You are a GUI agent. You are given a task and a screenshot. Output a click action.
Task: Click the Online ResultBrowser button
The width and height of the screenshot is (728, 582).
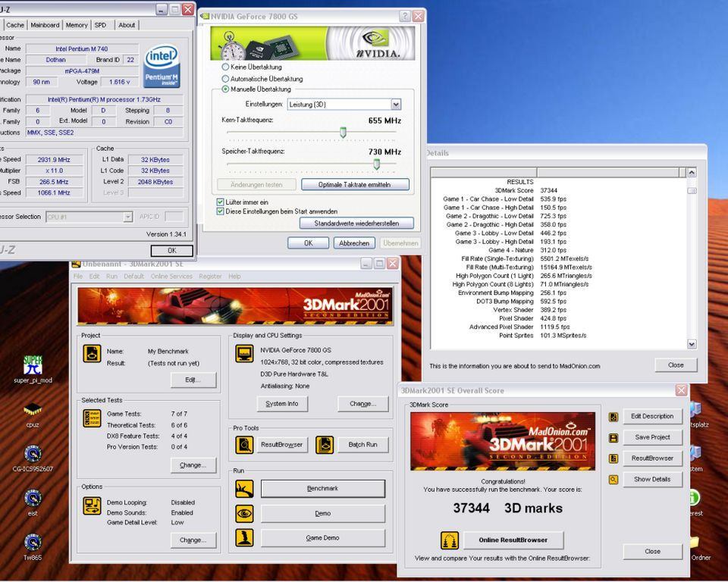pos(513,540)
